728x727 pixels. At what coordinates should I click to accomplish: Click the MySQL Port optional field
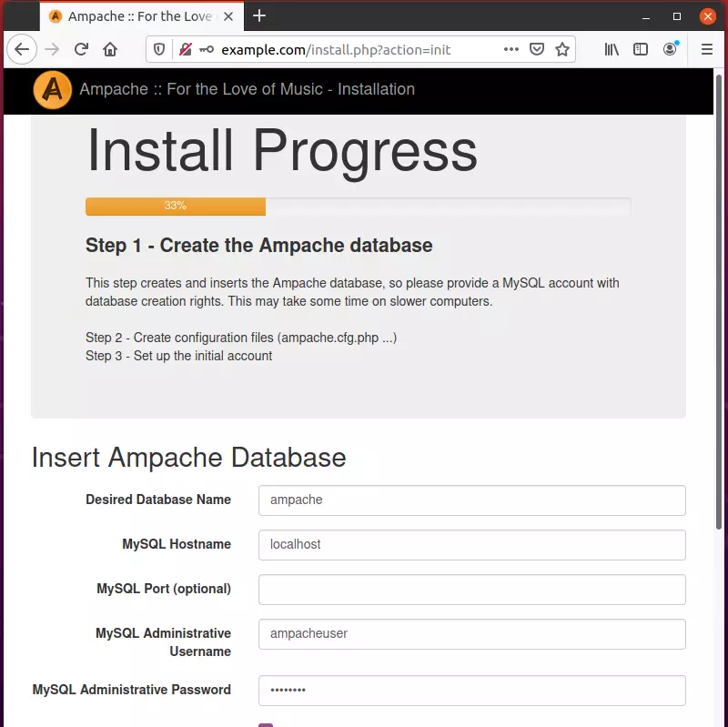point(471,589)
